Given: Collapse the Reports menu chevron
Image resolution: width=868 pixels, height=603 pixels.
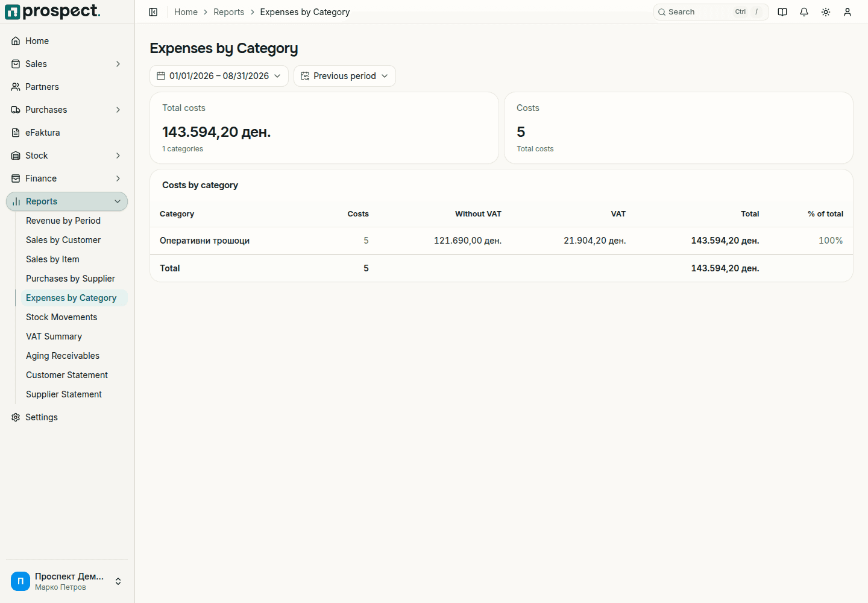Looking at the screenshot, I should pyautogui.click(x=118, y=201).
